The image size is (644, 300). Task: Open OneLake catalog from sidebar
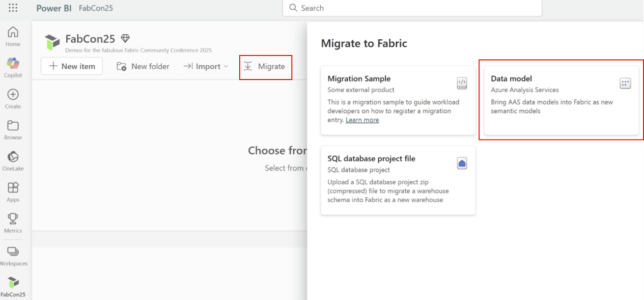[x=13, y=161]
